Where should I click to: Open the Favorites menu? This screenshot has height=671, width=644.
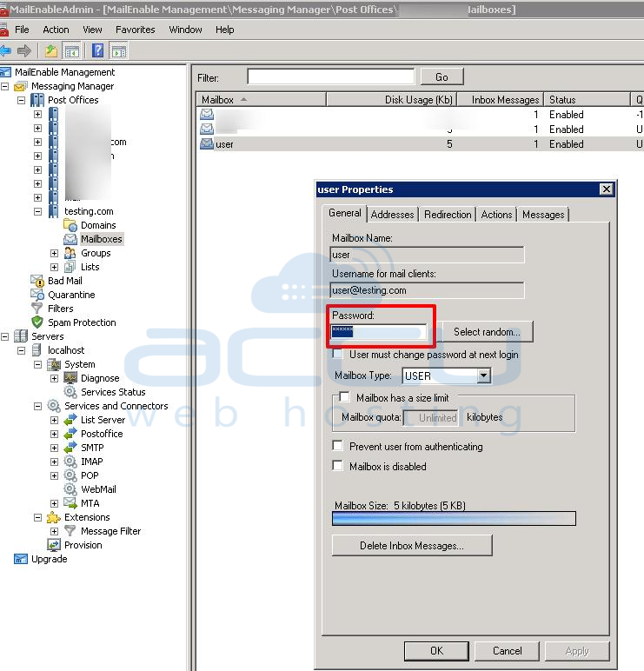[x=136, y=30]
